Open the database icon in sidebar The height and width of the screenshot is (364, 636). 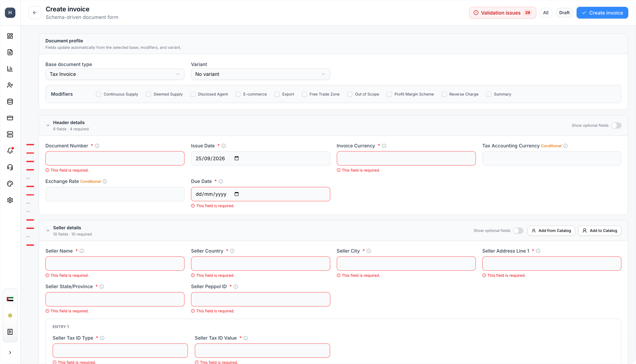pos(10,101)
